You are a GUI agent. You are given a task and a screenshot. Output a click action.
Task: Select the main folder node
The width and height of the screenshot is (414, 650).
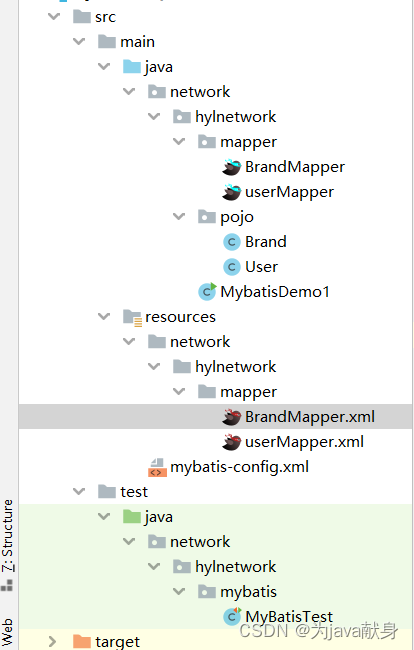[x=137, y=42]
